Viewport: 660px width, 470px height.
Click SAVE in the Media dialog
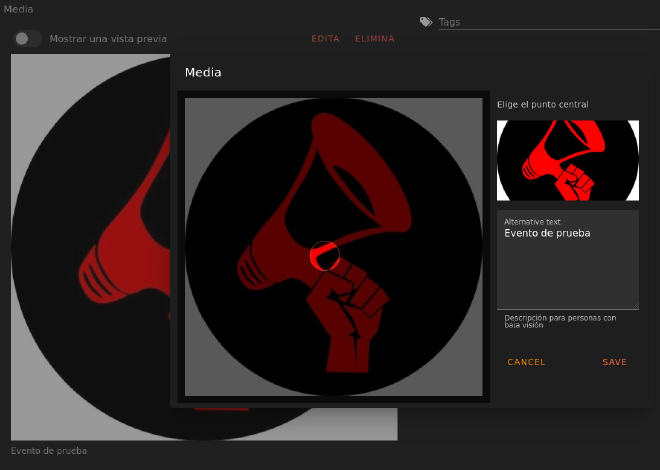pyautogui.click(x=614, y=362)
